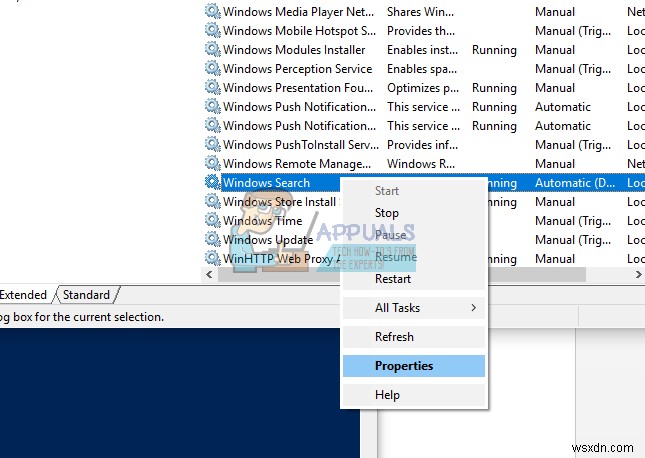The width and height of the screenshot is (645, 458).
Task: Click 'Provides inf...' description cell
Action: click(422, 145)
